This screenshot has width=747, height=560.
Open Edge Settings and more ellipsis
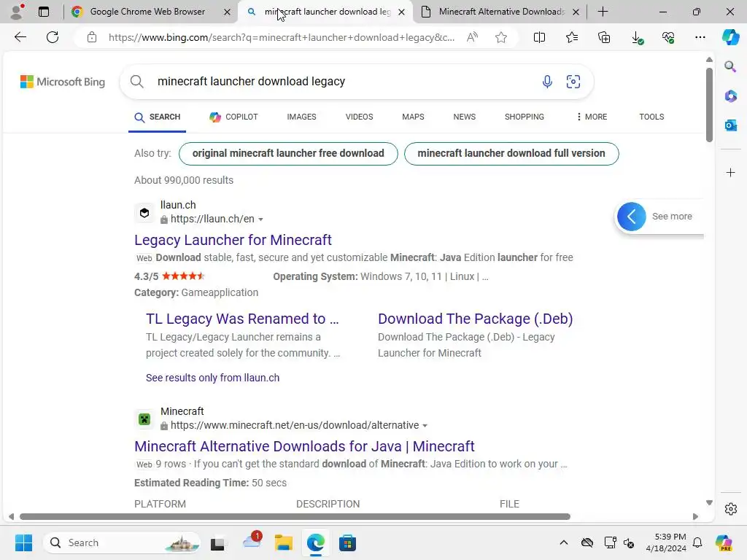tap(700, 37)
